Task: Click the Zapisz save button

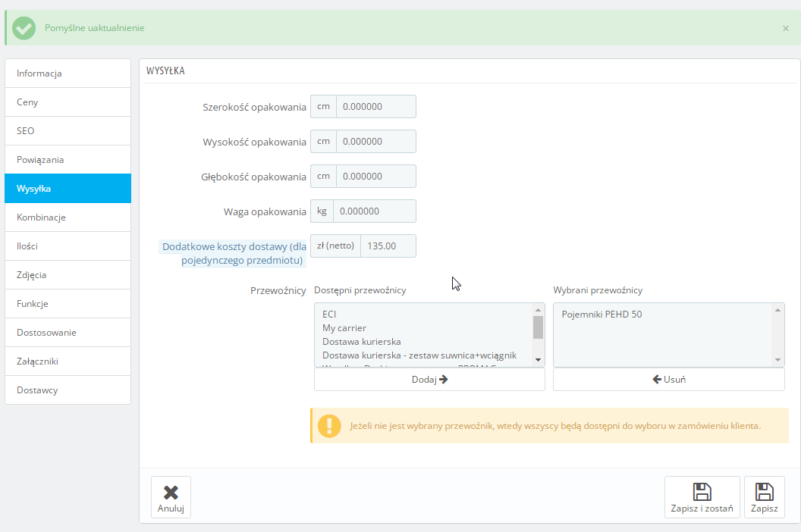Action: (765, 497)
